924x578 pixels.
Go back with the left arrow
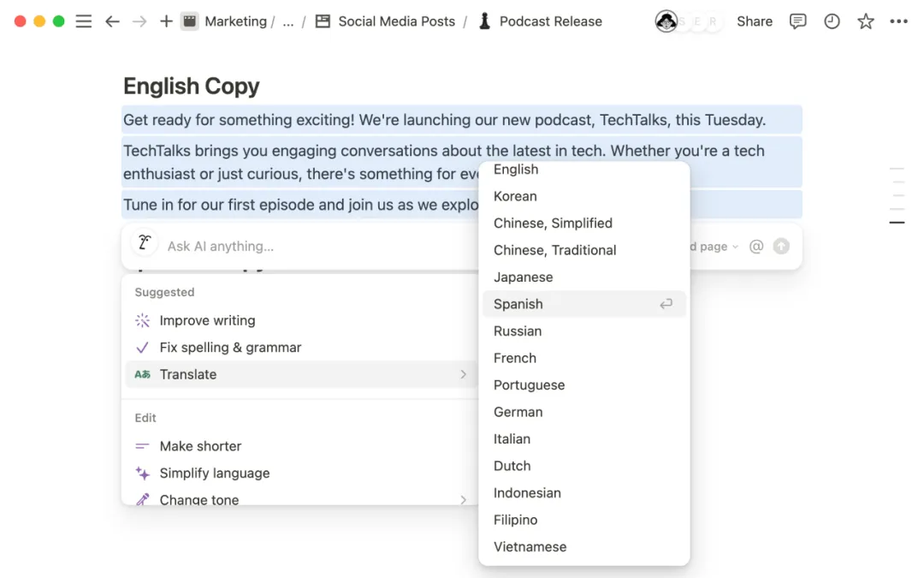tap(112, 21)
